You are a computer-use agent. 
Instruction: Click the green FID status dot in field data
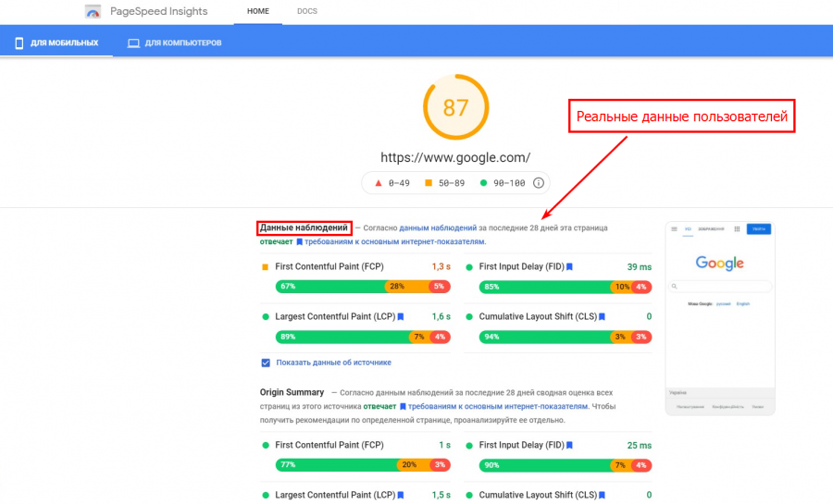pos(469,267)
